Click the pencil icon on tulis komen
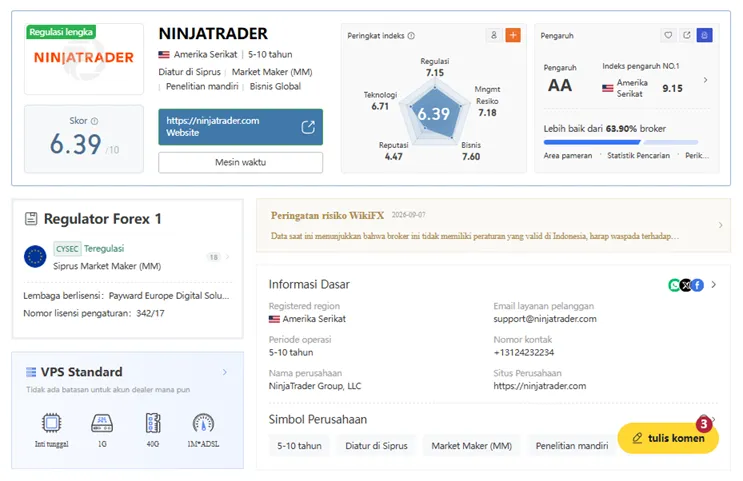743x481 pixels. tap(637, 438)
